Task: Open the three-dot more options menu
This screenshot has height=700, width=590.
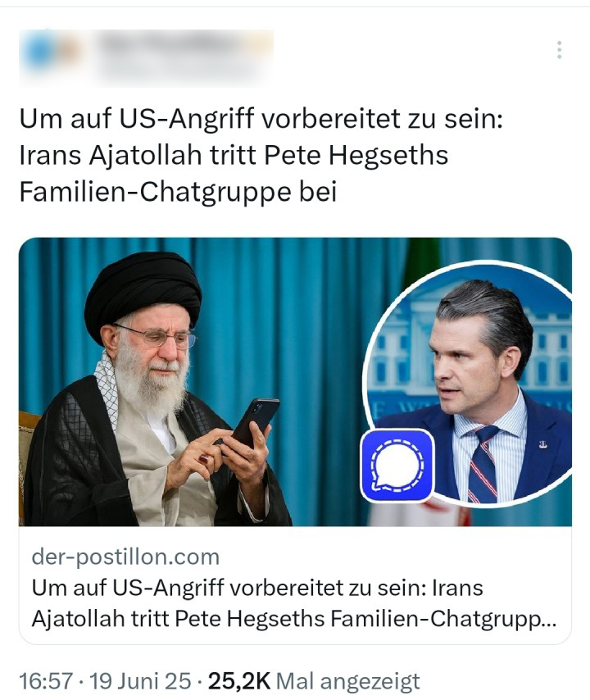Action: coord(559,50)
